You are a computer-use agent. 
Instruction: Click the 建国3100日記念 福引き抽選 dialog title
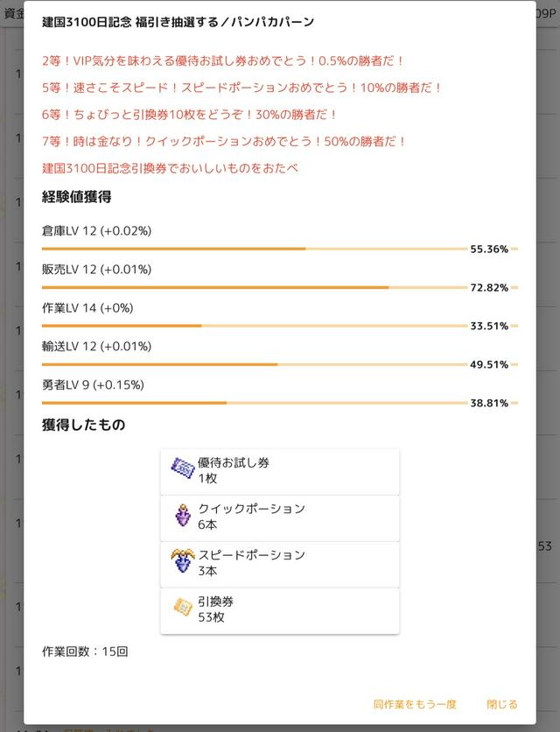[x=178, y=22]
